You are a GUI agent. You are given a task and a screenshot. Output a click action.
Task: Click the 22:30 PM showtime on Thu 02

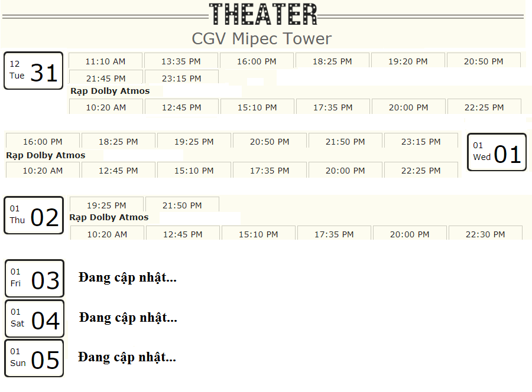click(x=485, y=234)
